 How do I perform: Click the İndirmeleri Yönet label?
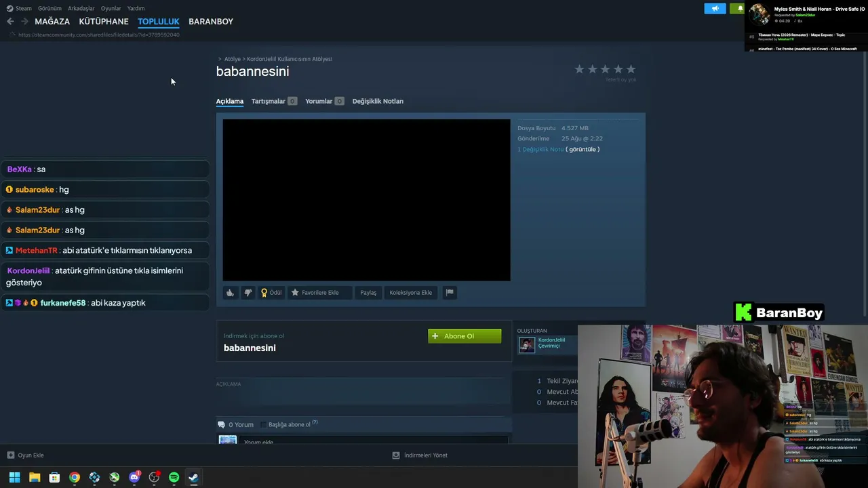426,455
